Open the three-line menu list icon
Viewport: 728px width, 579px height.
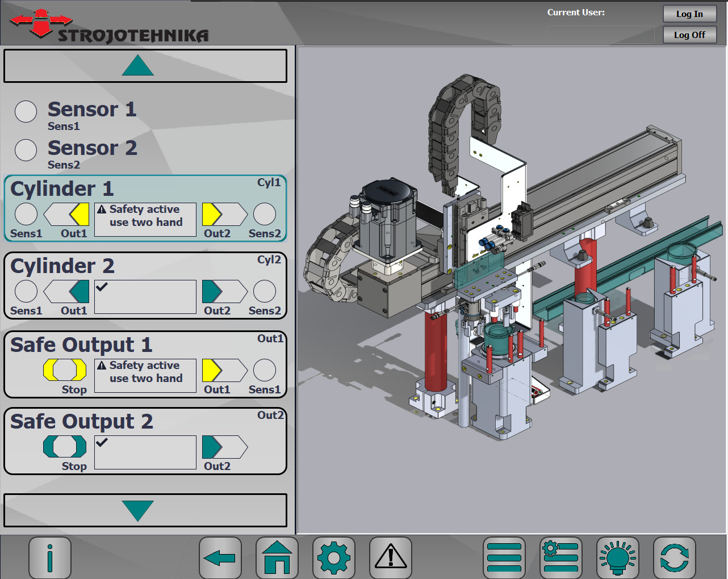(x=504, y=557)
